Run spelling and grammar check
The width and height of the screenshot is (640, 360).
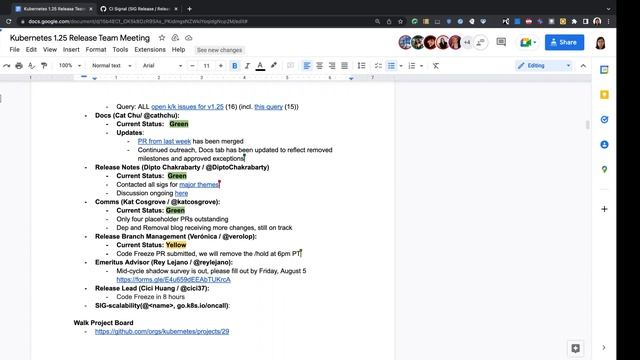click(31, 66)
